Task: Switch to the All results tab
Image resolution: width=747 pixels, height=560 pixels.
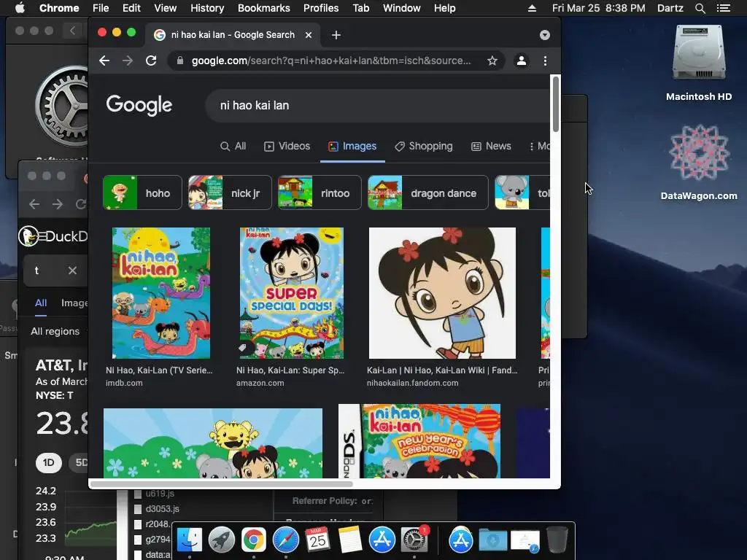Action: click(x=233, y=146)
